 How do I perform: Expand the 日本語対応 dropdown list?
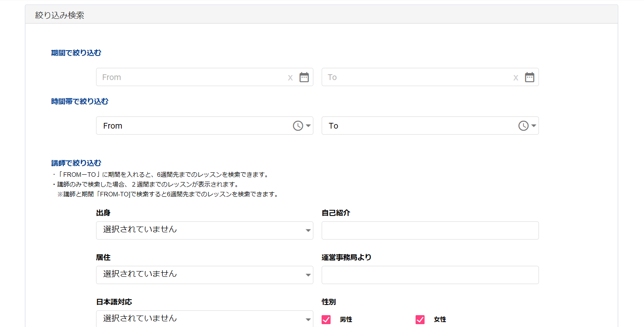point(204,319)
